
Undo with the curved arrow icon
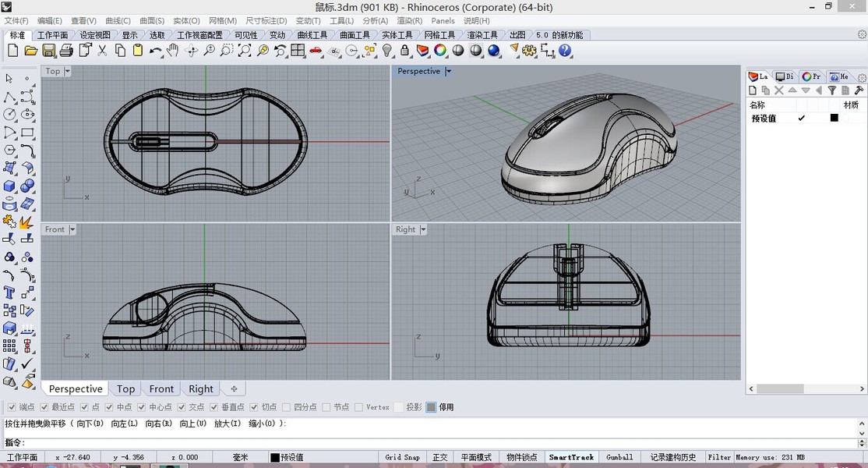pos(155,51)
